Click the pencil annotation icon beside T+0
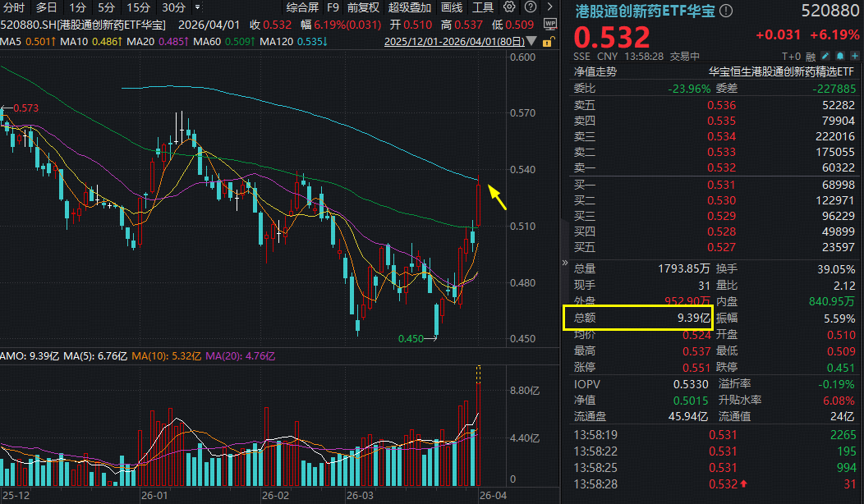The width and height of the screenshot is (864, 504). pos(825,55)
